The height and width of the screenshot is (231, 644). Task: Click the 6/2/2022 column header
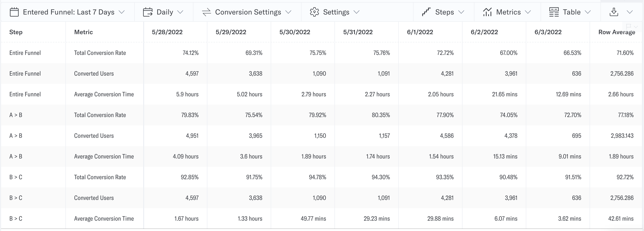[484, 32]
